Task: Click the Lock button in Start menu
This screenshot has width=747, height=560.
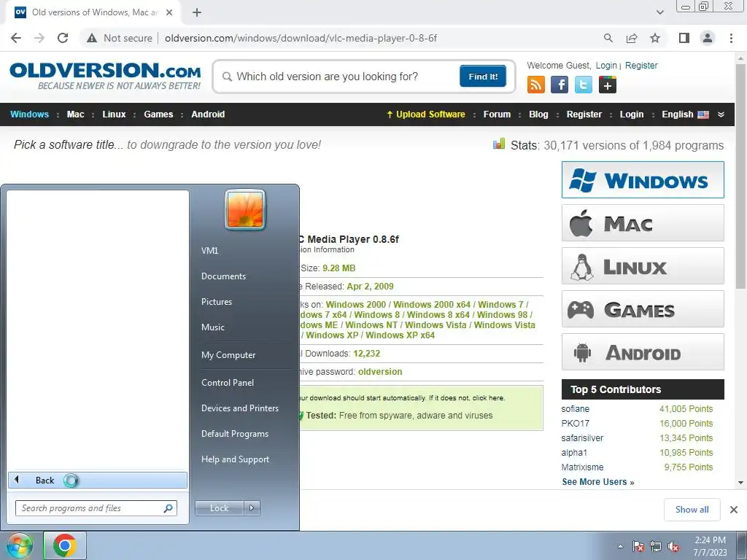Action: point(219,508)
